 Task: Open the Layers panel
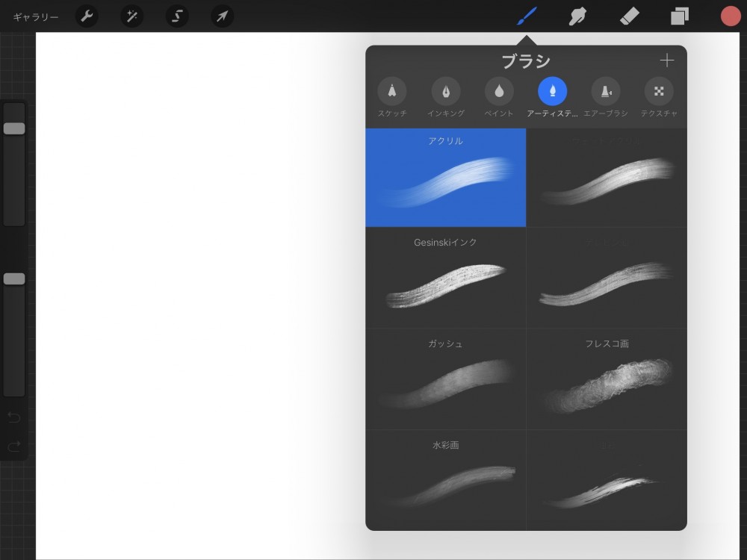pyautogui.click(x=680, y=16)
